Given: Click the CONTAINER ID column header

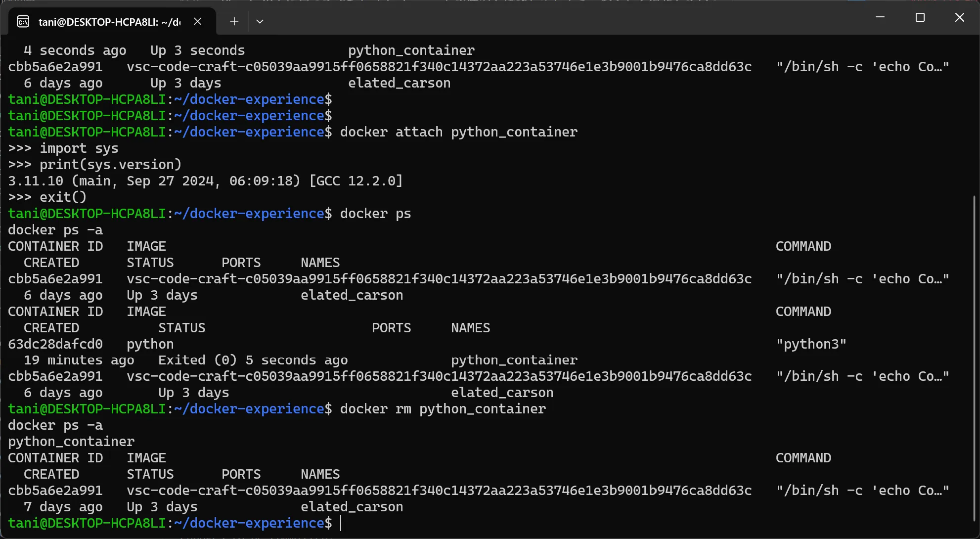Looking at the screenshot, I should 55,246.
